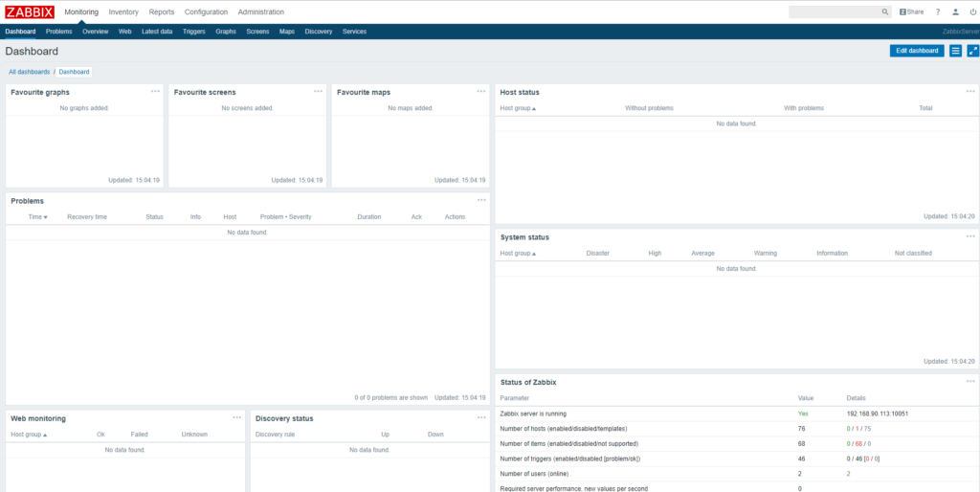Expand the Problems widget options menu
Viewport: 980px width, 492px height.
point(481,200)
